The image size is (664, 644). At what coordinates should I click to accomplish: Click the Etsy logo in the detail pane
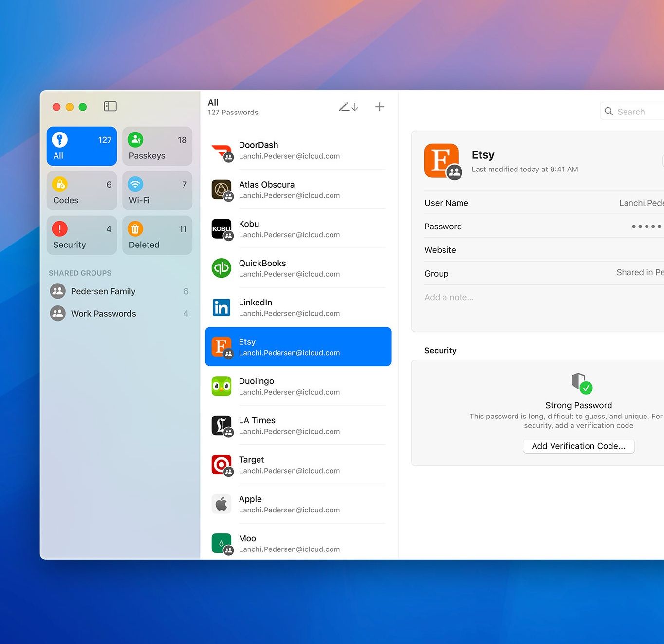tap(442, 161)
